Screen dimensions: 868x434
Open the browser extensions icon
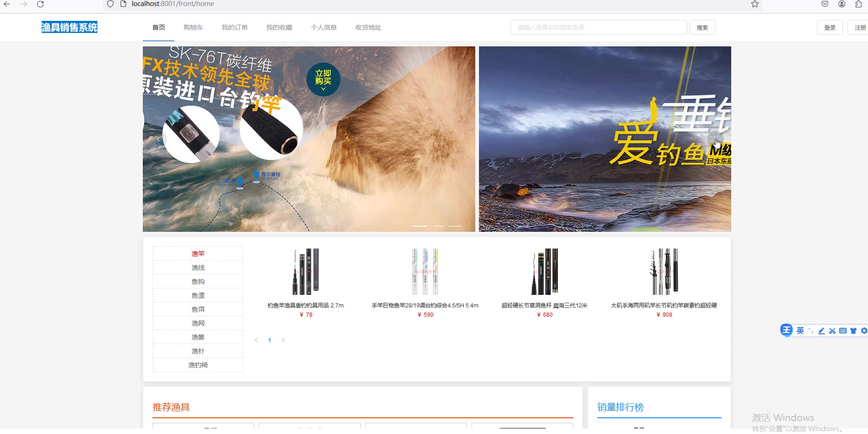[x=858, y=4]
